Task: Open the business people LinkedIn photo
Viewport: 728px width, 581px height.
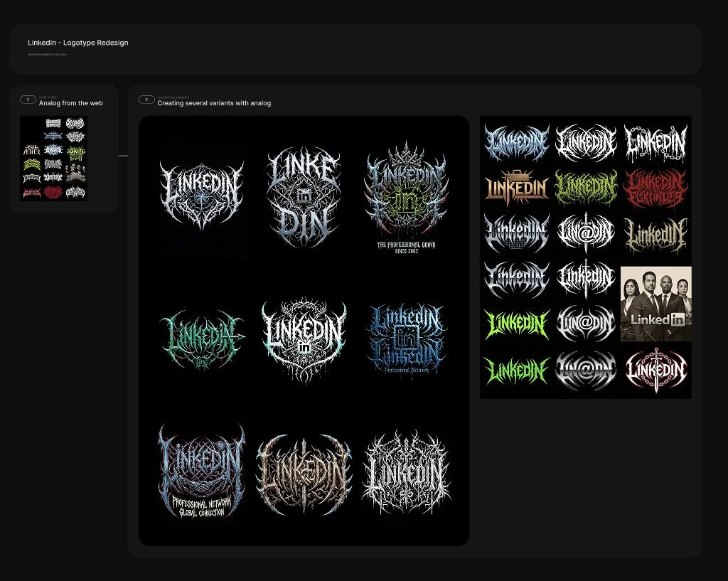Action: click(656, 304)
